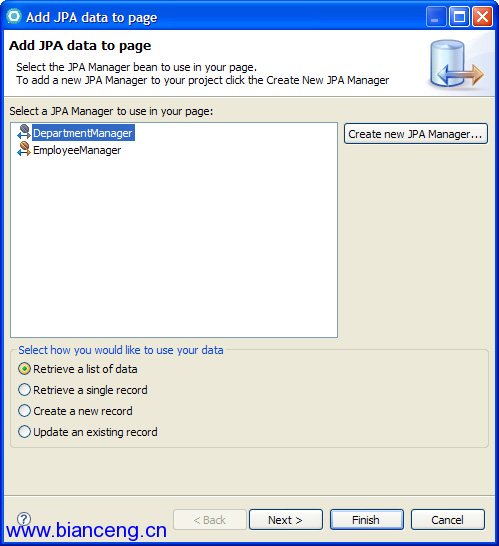This screenshot has width=499, height=546.
Task: Choose Retrieve a single record option
Action: tap(83, 390)
